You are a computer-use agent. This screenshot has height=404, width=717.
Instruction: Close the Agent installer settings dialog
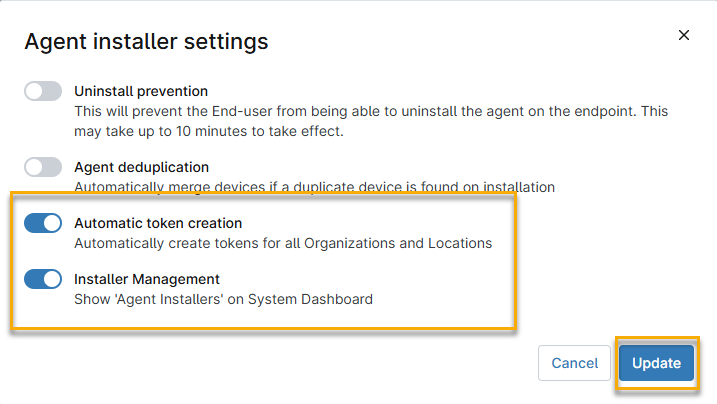(684, 35)
